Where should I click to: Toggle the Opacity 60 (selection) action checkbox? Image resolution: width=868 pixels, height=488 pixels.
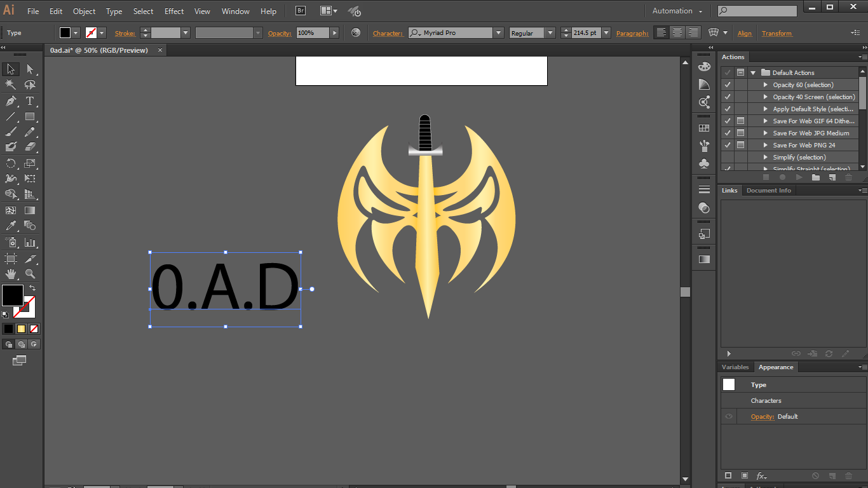(728, 85)
